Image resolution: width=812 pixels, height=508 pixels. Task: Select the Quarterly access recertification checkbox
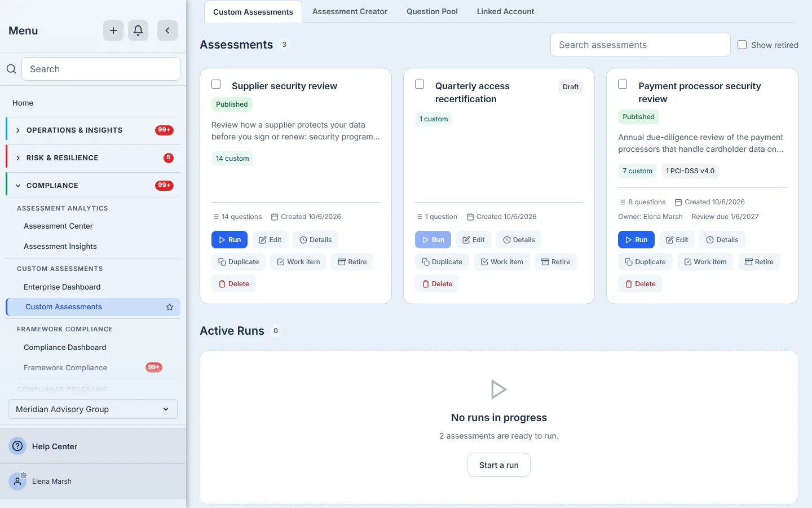420,84
